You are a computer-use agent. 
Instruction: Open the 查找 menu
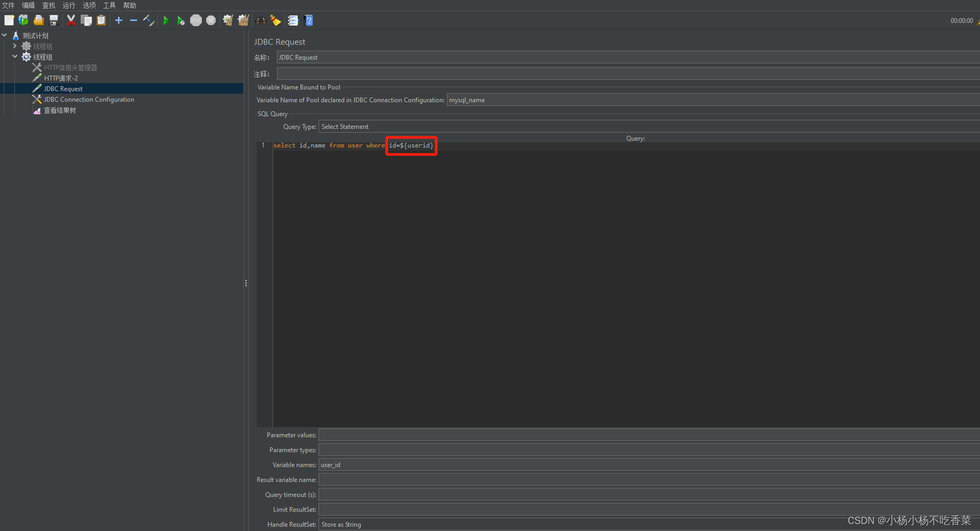[x=49, y=5]
